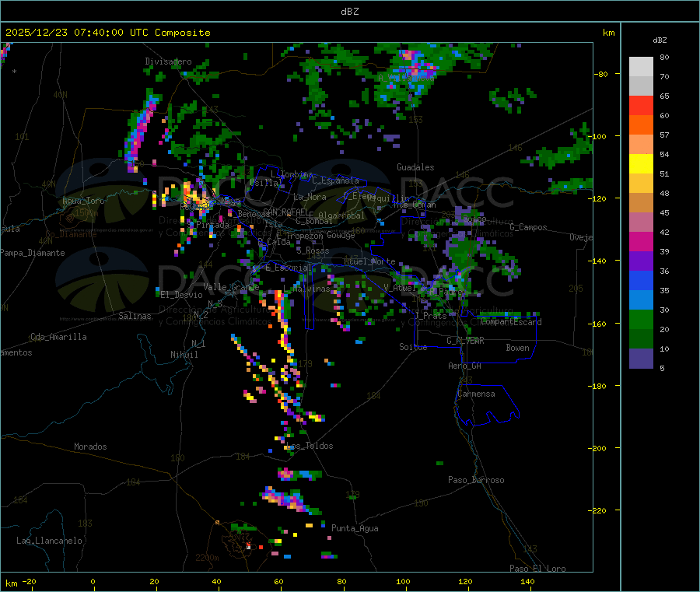Select the 39 dBZ magenta legend swatch
This screenshot has width=700, height=592.
(641, 241)
